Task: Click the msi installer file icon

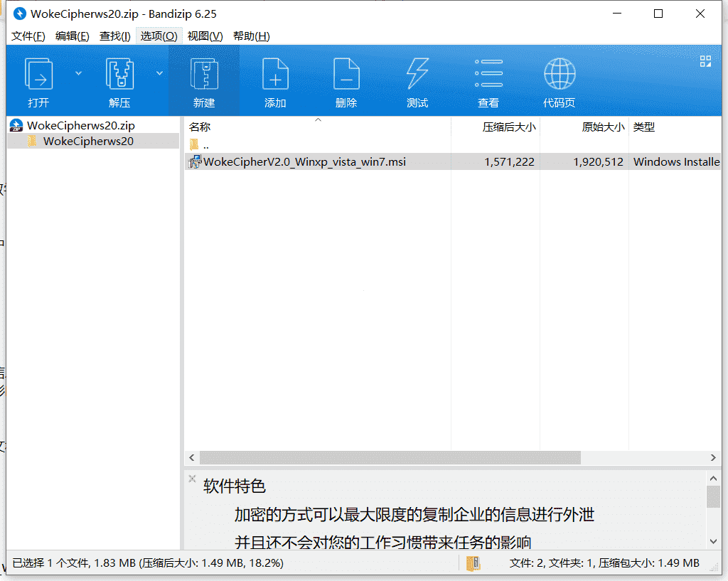Action: coord(195,161)
